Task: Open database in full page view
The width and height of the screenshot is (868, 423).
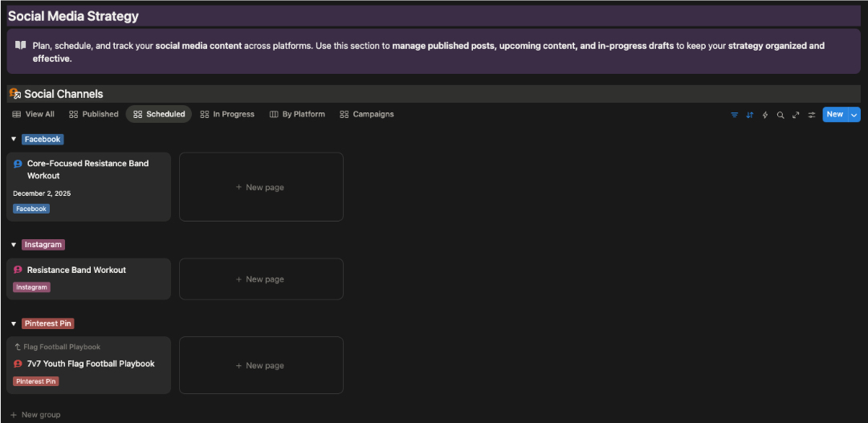Action: point(796,115)
